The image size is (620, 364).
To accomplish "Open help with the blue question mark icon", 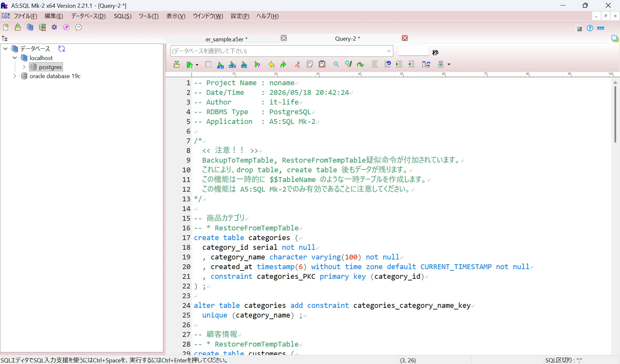I will click(590, 28).
